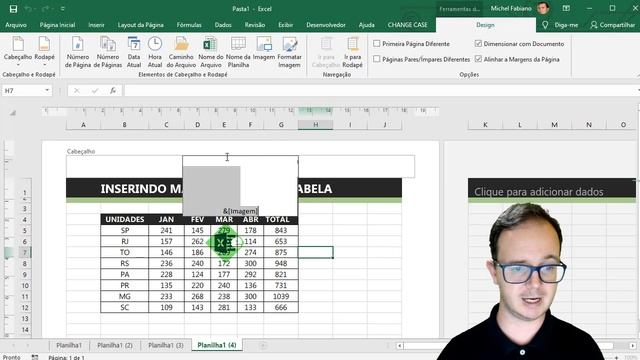Screen dimensions: 640x360
Task: Open the Dados ribbon tab
Action: [223, 25]
